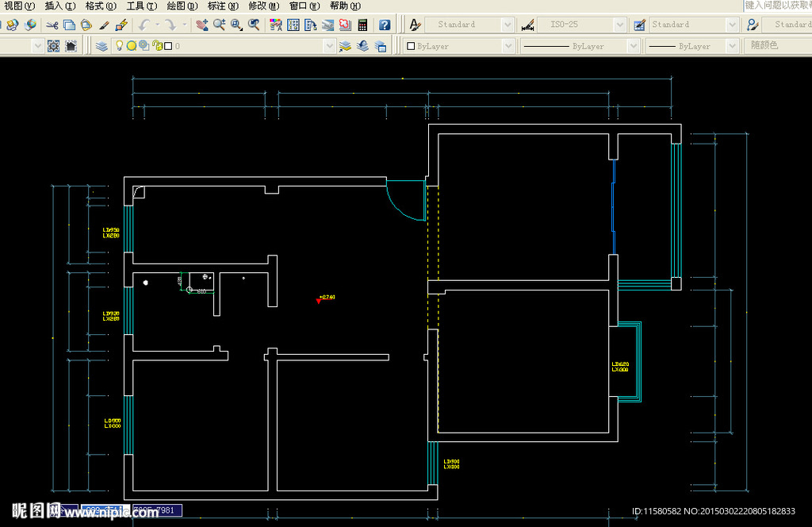The image size is (812, 527).
Task: Expand the layer list dropdown arrow
Action: pos(330,46)
